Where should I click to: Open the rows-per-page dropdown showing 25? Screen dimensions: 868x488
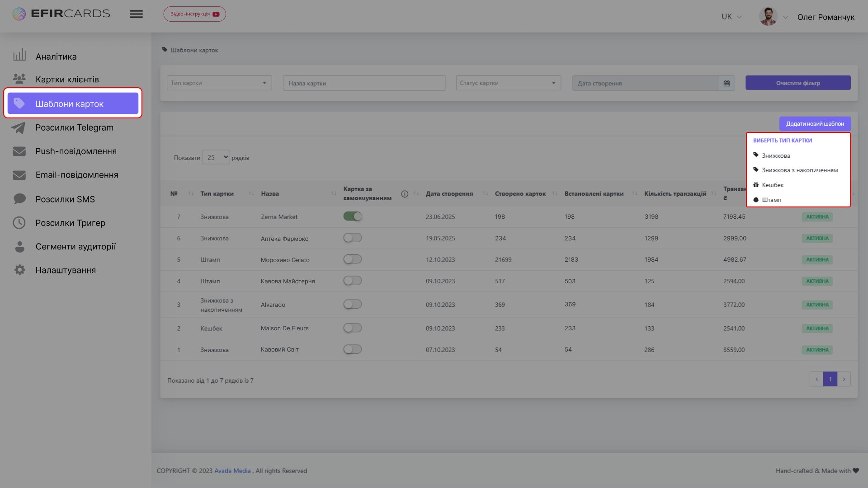(x=216, y=157)
